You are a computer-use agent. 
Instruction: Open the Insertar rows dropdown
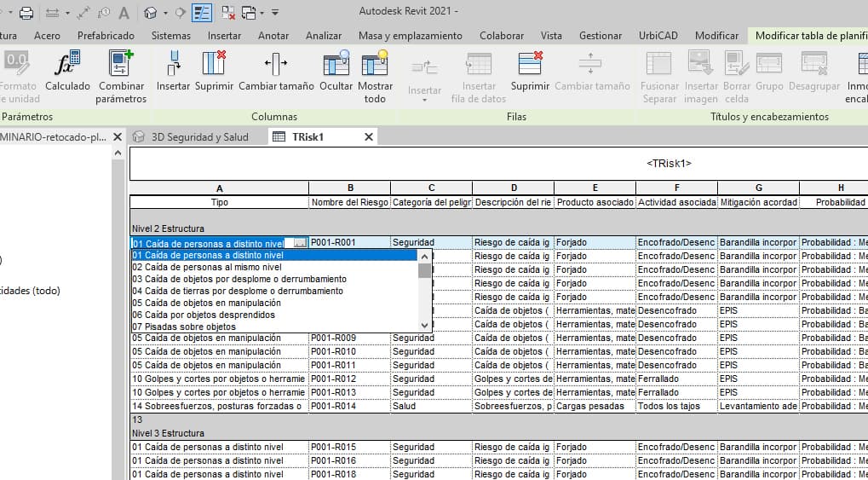coord(424,101)
